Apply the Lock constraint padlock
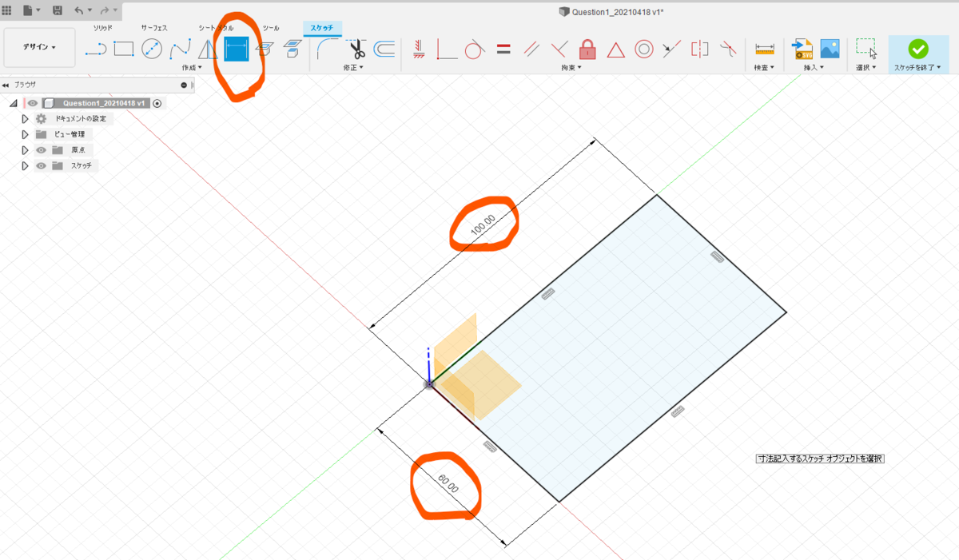Image resolution: width=959 pixels, height=560 pixels. 587,49
